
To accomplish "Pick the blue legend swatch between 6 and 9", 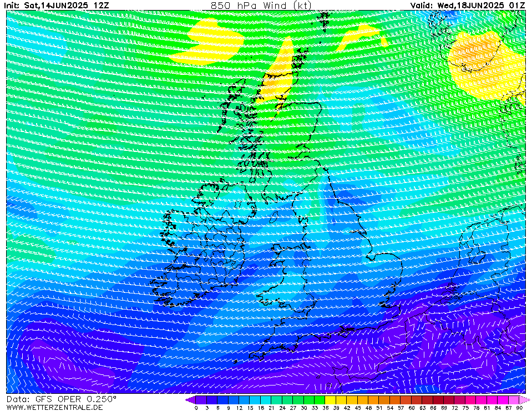I will 223,400.
